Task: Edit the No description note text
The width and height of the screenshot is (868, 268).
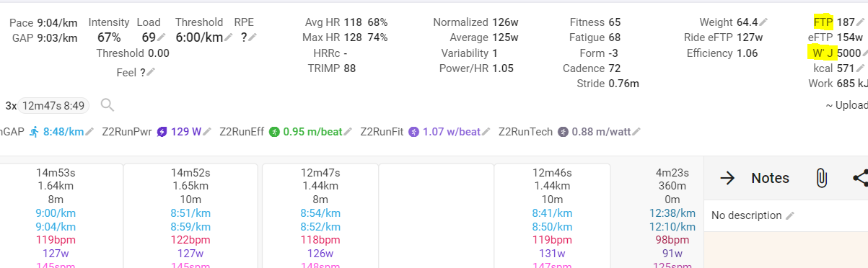Action: point(747,215)
